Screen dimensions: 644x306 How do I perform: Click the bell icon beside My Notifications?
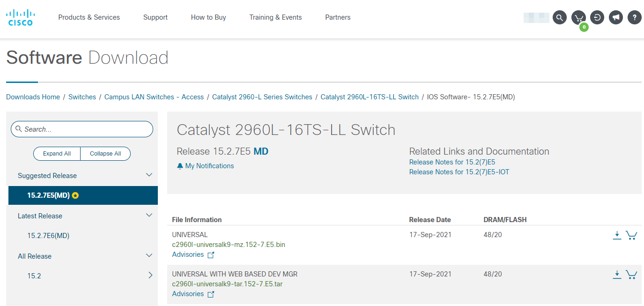[x=180, y=166]
